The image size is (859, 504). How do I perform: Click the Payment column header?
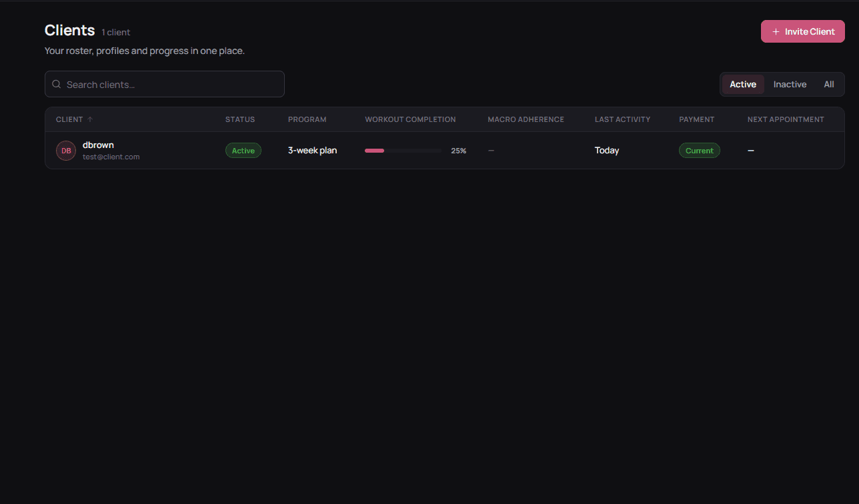(697, 120)
